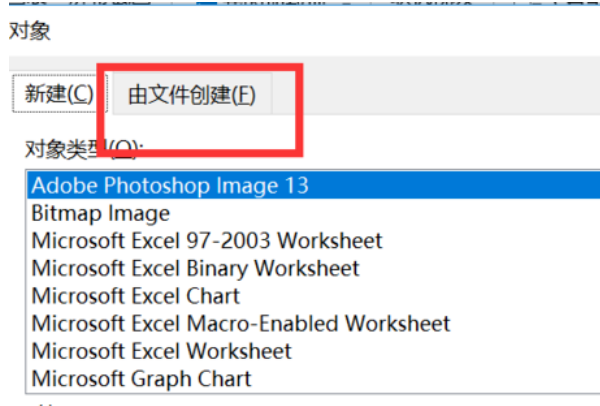Click the 对象类型(O) label

(x=84, y=149)
